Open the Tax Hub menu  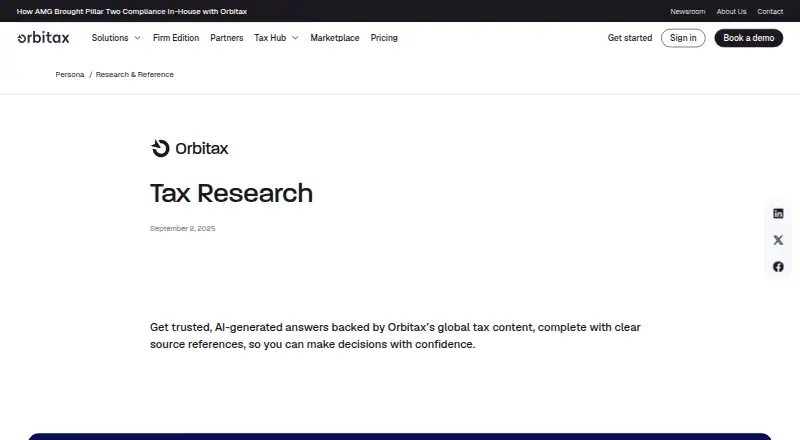270,38
